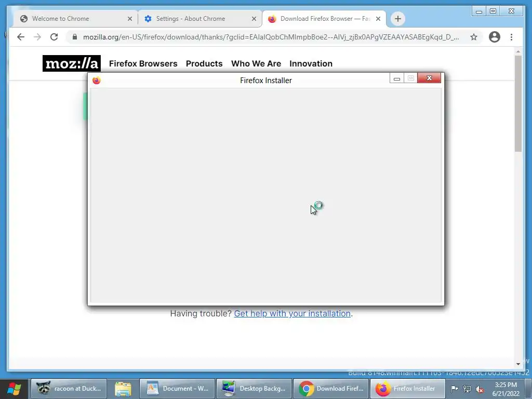Switch to the Document - W... taskbar window
Image resolution: width=532 pixels, height=399 pixels.
coord(177,389)
